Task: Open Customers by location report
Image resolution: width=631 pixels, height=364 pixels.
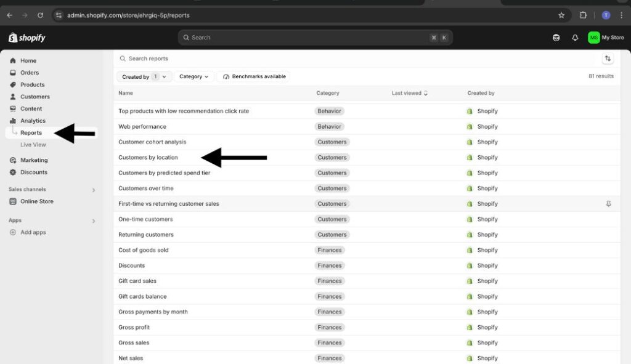Action: click(148, 158)
